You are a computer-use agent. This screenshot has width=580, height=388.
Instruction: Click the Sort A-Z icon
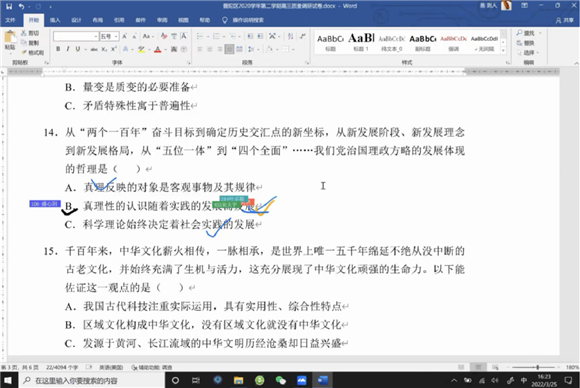(291, 36)
